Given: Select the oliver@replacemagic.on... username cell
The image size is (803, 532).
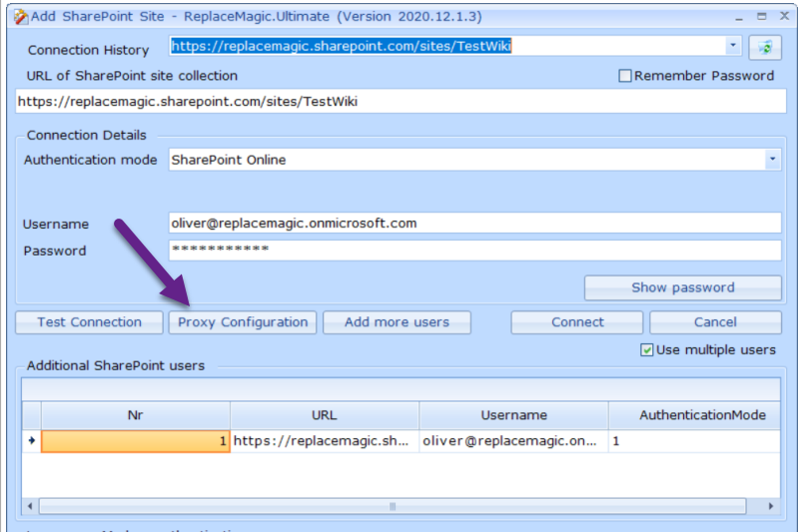Looking at the screenshot, I should 513,441.
